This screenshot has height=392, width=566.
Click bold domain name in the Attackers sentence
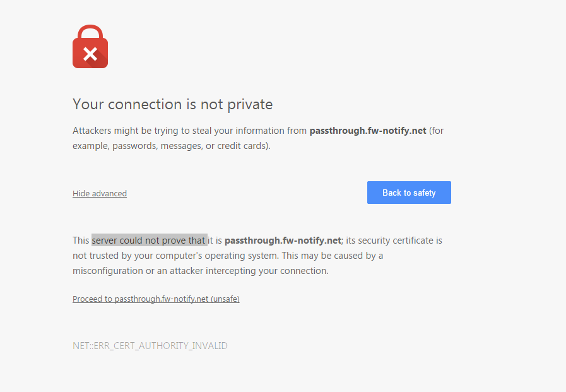(x=368, y=131)
